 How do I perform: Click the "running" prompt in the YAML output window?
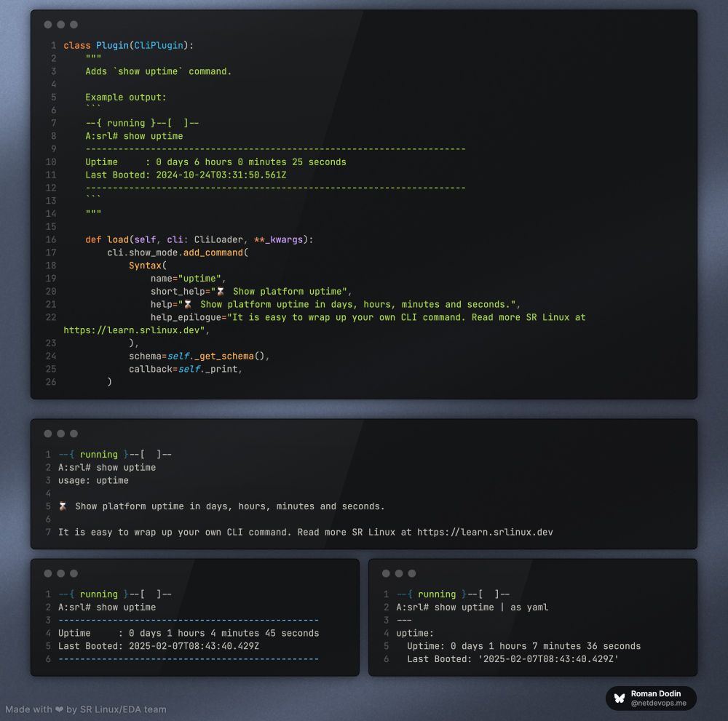coord(437,594)
